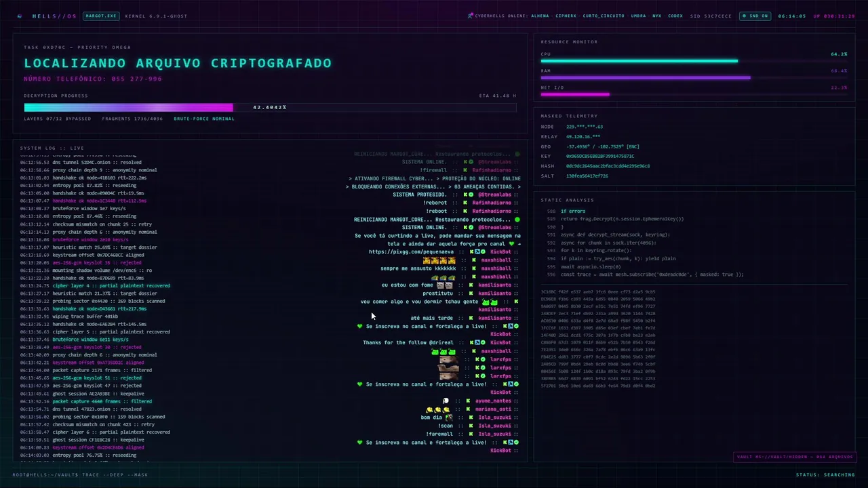
Task: Click green frog emotes after 'tchau gente'
Action: coord(490,302)
